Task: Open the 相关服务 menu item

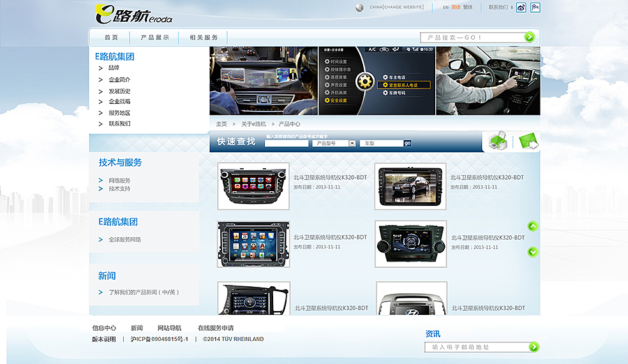Action: pos(204,38)
